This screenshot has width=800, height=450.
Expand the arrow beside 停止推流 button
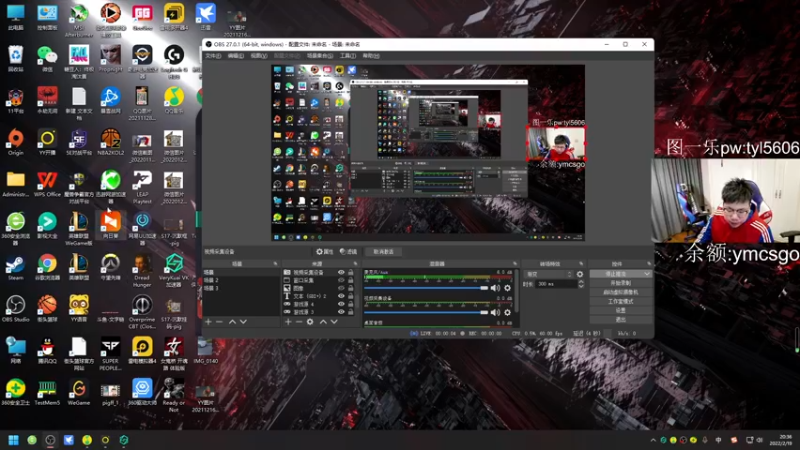tap(647, 274)
